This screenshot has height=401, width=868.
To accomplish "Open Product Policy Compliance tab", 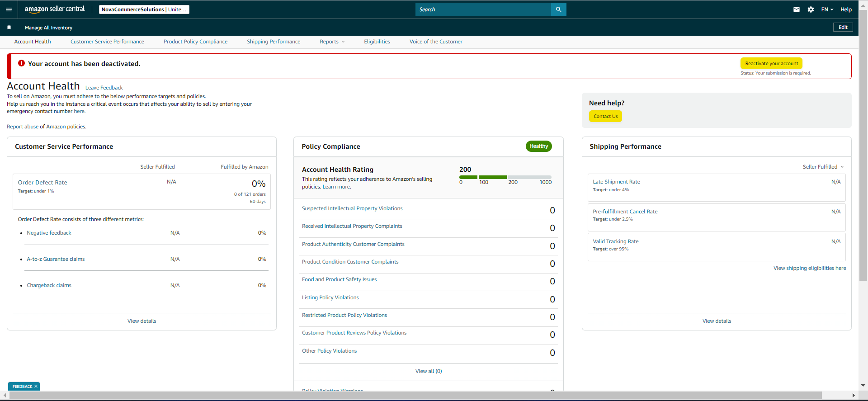I will [x=195, y=42].
